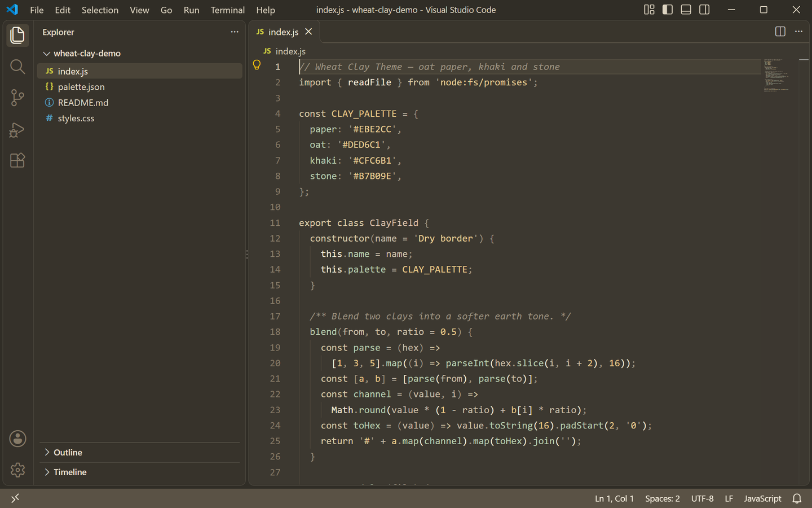Screen dimensions: 812x508
Task: Open the Accounts menu icon
Action: 17,439
